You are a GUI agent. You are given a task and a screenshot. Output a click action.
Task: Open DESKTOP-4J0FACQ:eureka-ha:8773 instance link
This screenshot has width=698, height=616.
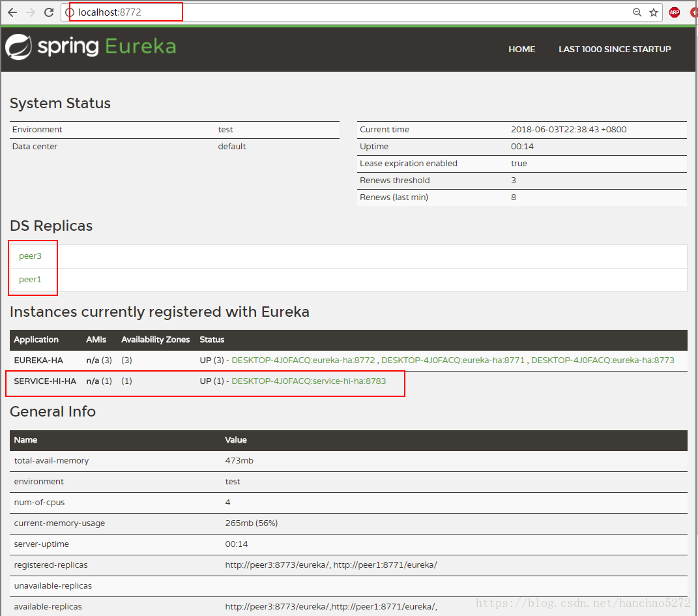603,360
